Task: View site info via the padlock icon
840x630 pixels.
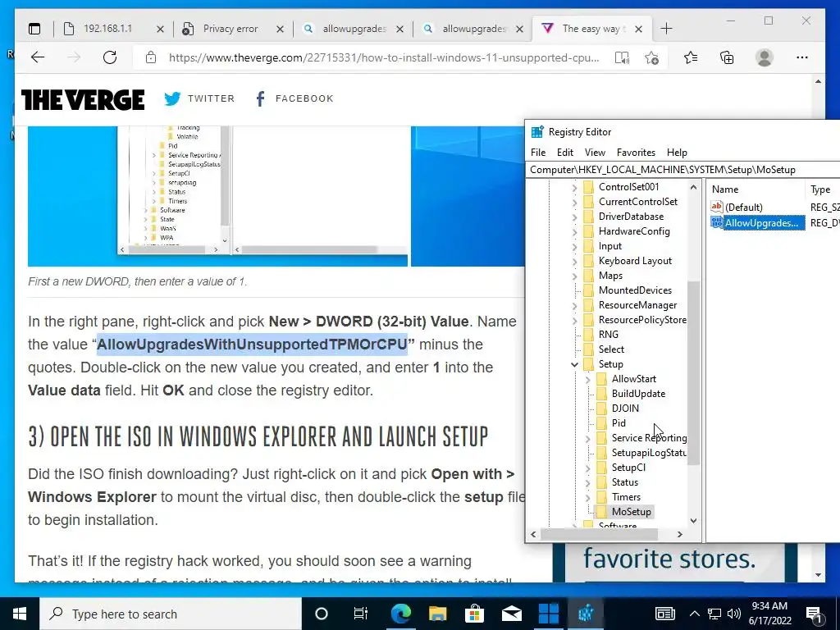Action: pos(151,57)
